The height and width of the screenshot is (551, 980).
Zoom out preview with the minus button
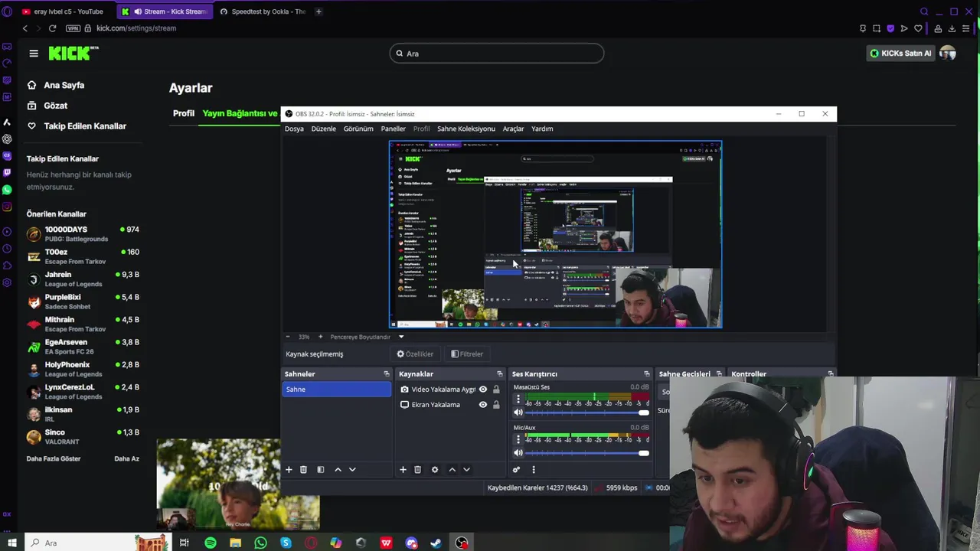[x=288, y=337]
